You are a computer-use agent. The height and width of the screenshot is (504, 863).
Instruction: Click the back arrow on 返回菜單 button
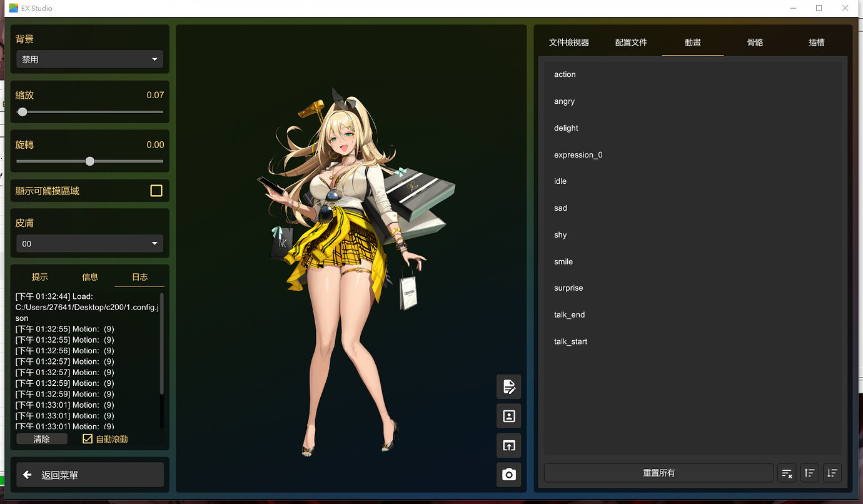point(27,475)
